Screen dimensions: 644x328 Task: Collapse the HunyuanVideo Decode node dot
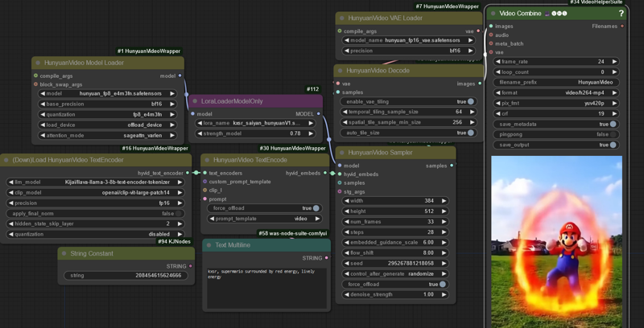tap(340, 71)
